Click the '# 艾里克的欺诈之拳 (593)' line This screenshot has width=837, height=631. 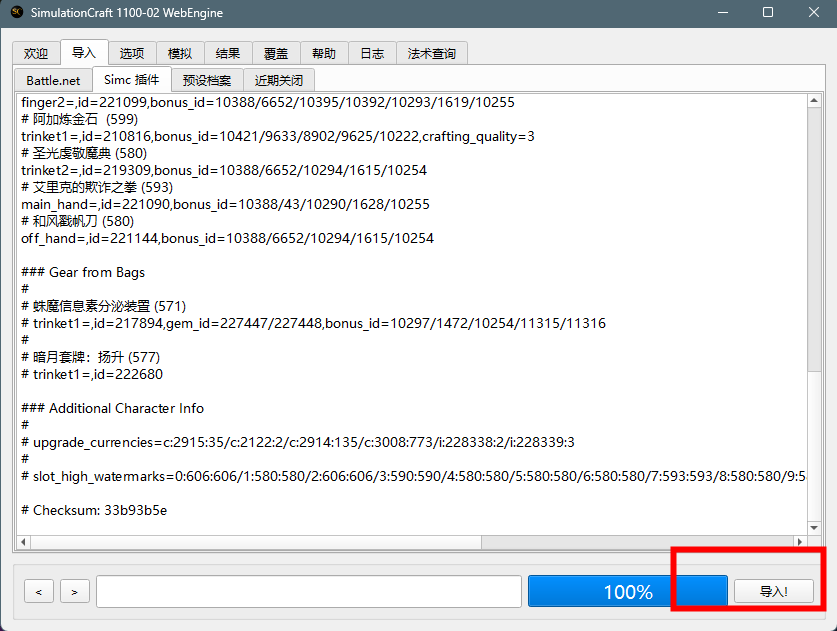coord(97,187)
